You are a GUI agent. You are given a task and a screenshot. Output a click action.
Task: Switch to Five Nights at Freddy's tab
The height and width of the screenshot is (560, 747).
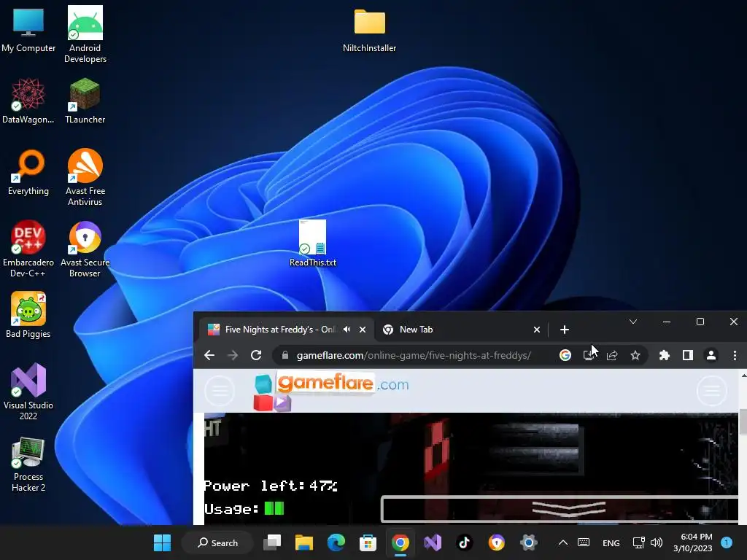[279, 330]
